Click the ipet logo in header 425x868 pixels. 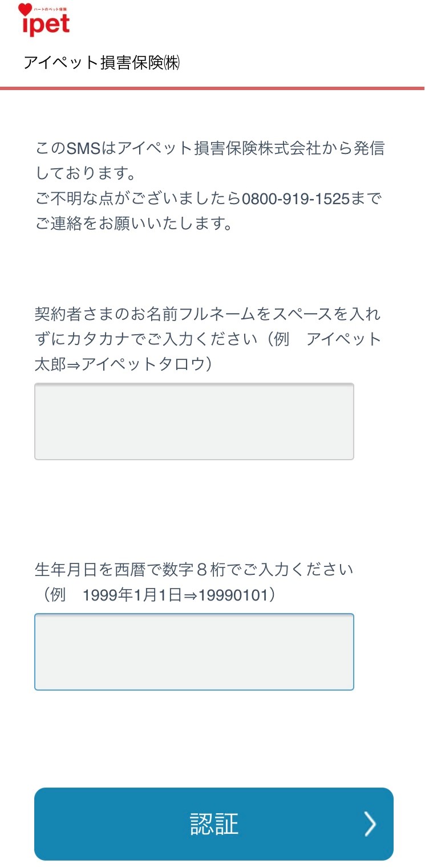point(44,19)
